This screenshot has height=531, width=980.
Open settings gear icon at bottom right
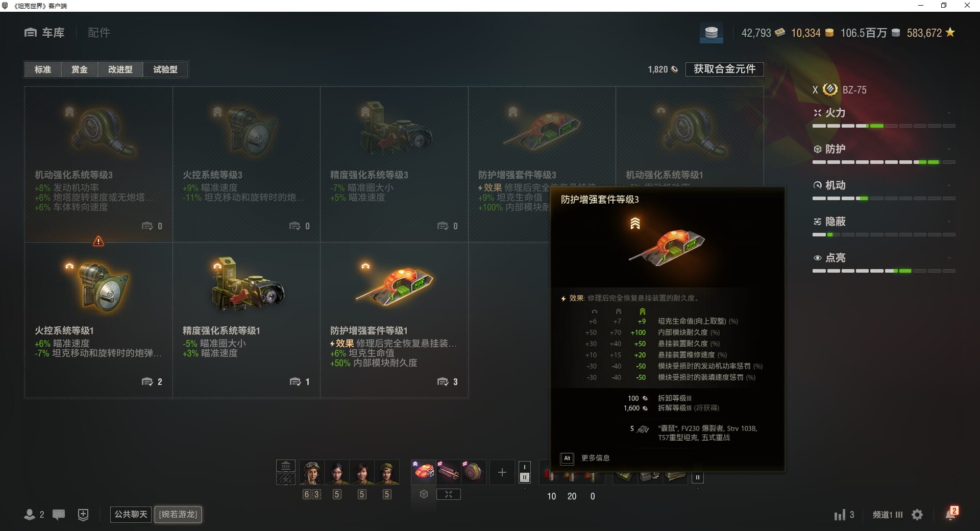click(917, 515)
